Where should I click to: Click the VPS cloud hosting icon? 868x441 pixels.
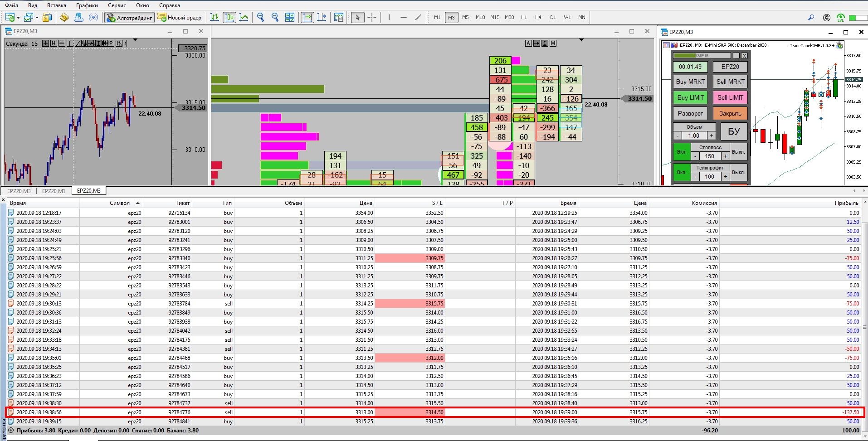click(x=79, y=17)
